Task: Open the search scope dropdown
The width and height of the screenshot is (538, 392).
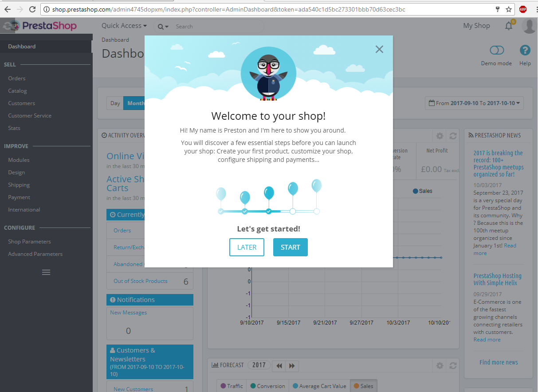Action: (163, 27)
